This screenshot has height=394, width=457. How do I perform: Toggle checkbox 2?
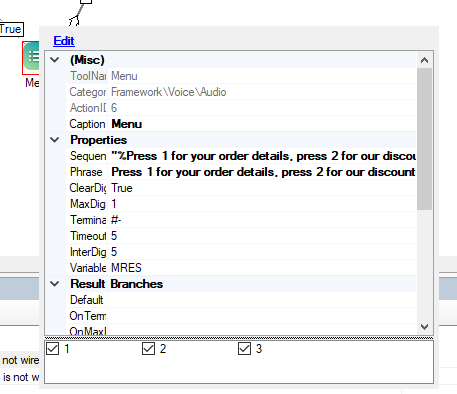(148, 349)
